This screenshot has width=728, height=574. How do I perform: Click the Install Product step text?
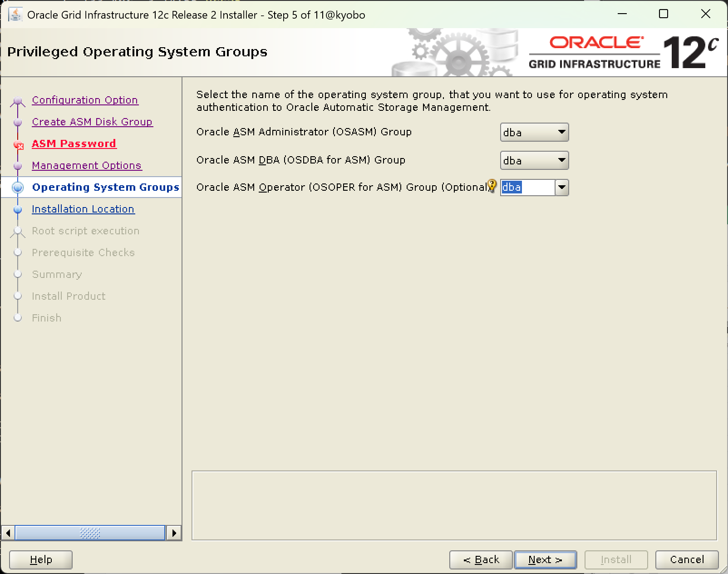tap(69, 296)
